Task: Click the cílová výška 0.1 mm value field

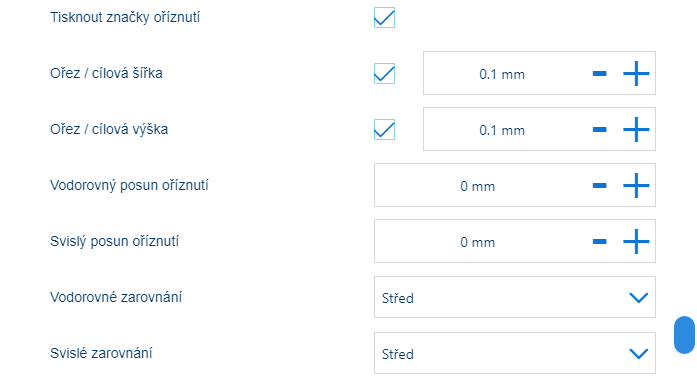Action: (502, 130)
